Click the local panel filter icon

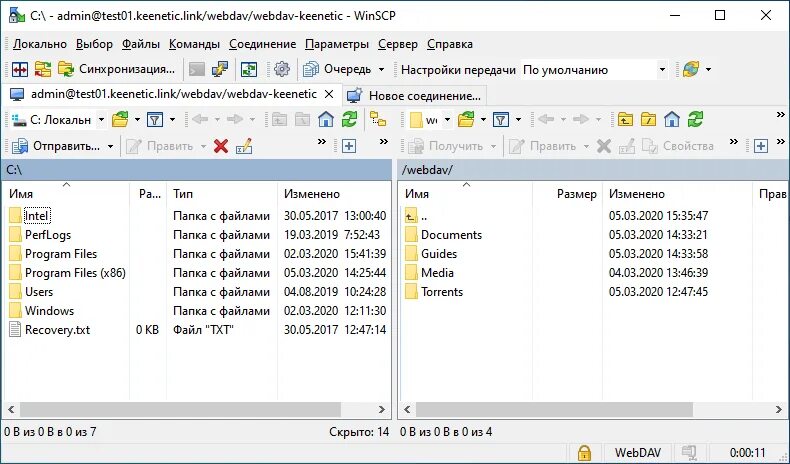(x=155, y=119)
